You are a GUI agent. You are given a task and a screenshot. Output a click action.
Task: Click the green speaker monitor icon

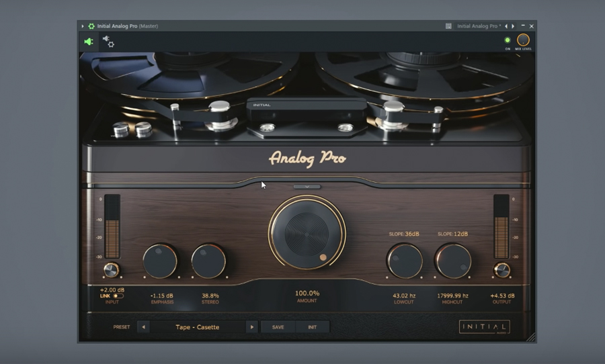point(88,42)
